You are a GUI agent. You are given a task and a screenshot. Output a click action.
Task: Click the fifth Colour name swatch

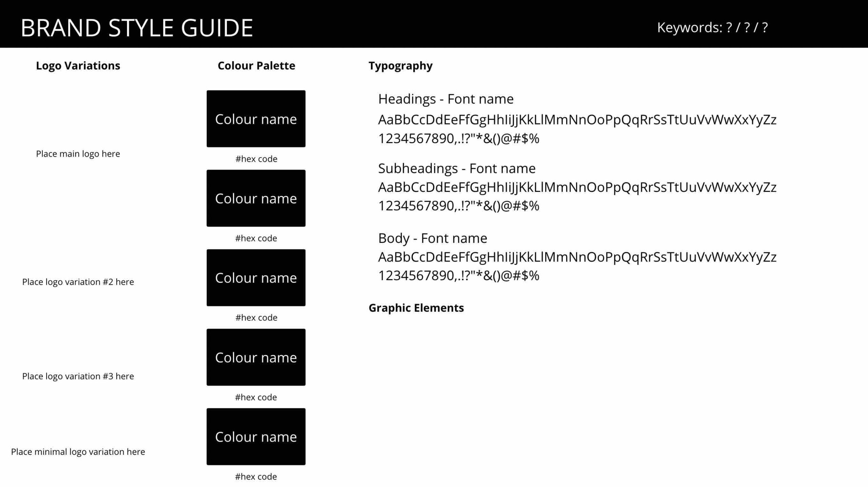(x=256, y=436)
